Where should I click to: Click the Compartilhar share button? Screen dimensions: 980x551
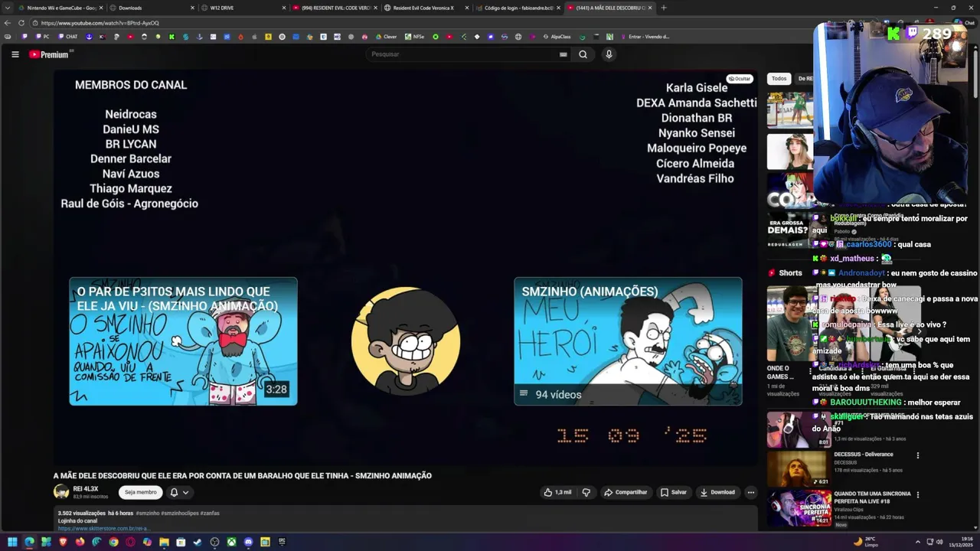point(626,492)
